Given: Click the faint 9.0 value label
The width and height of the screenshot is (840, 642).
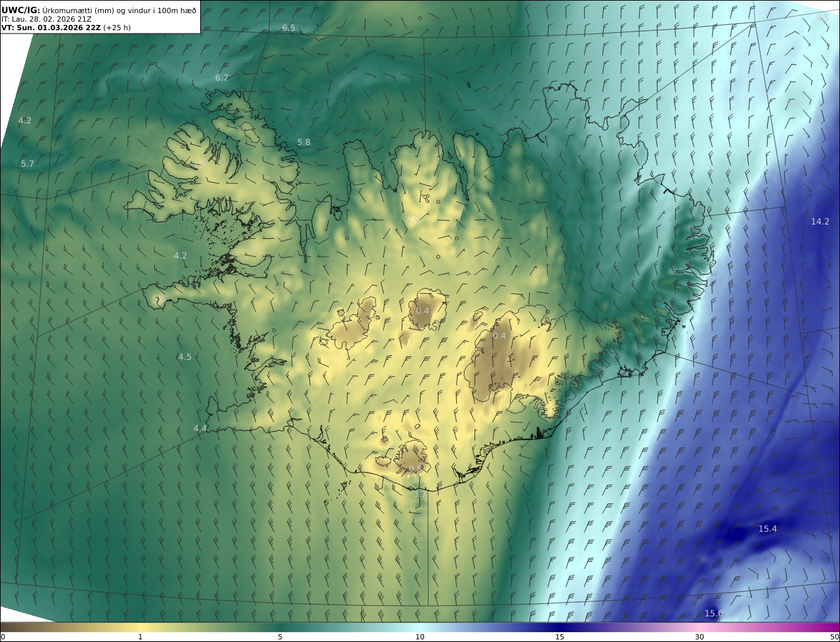Looking at the screenshot, I should tap(793, 102).
